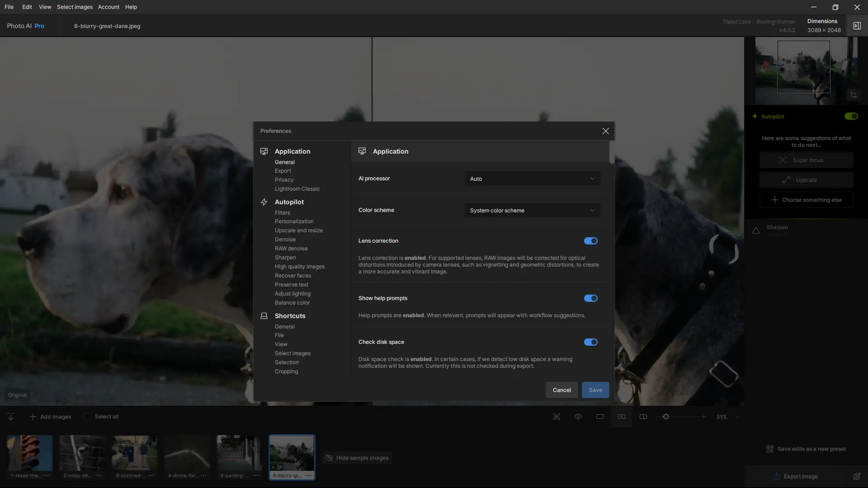Click the fit-to-screen zoom icon
Image resolution: width=868 pixels, height=488 pixels.
pyautogui.click(x=557, y=417)
